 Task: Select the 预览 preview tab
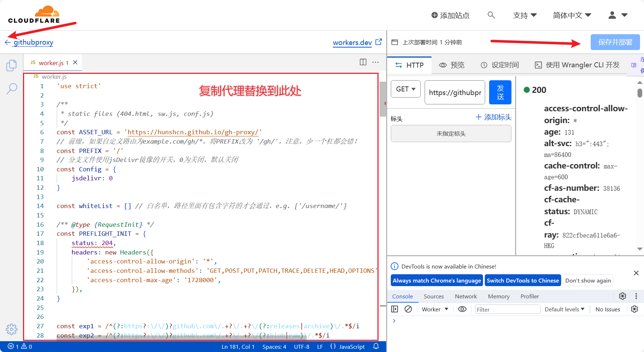pyautogui.click(x=452, y=65)
